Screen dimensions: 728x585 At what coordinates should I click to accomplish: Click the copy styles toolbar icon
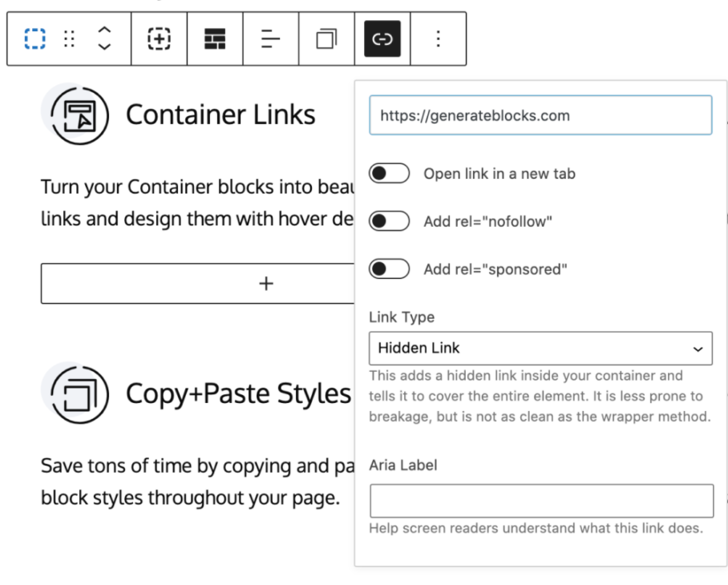pyautogui.click(x=326, y=38)
